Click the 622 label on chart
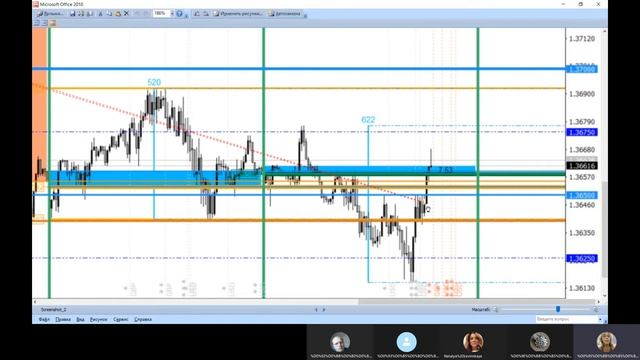Image resolution: width=640 pixels, height=360 pixels. pos(368,120)
